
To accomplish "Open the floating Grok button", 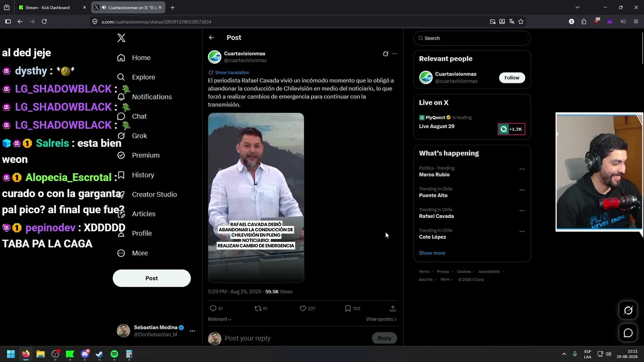I will 628,311.
